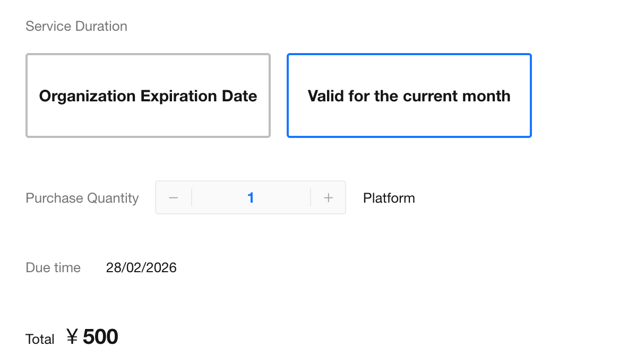The image size is (636, 364).
Task: Click the yen currency symbol
Action: point(73,337)
